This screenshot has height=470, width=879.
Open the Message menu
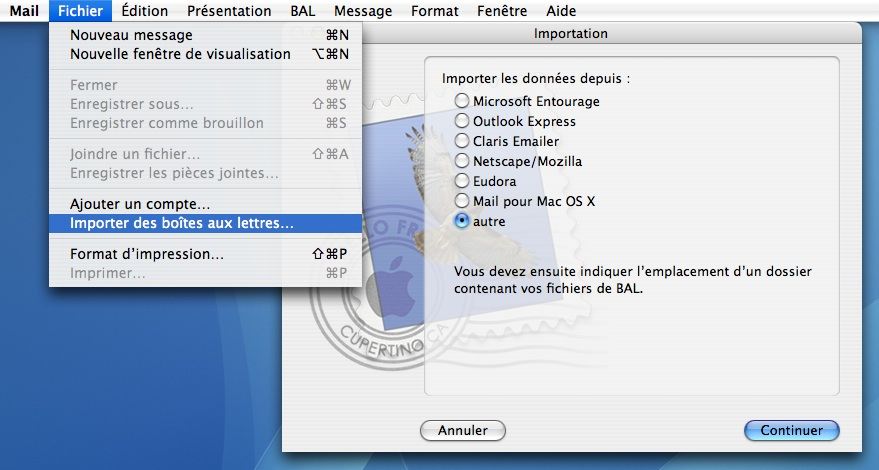[363, 11]
